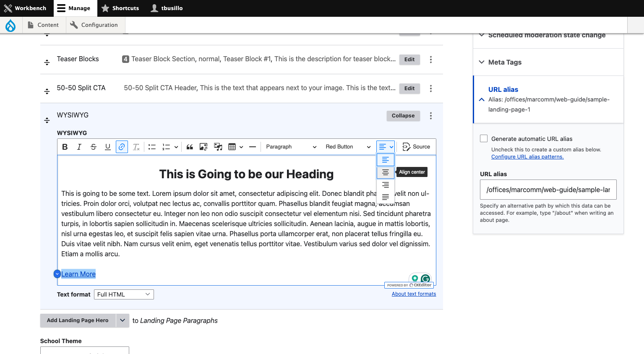This screenshot has width=644, height=354.
Task: Toggle strikethrough text formatting
Action: tap(94, 147)
